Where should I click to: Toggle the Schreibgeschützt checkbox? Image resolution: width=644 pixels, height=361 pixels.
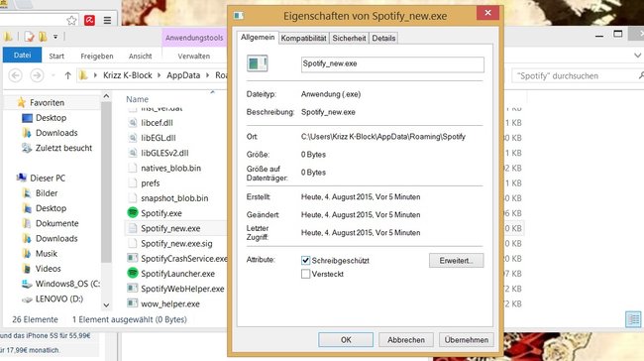coord(305,260)
